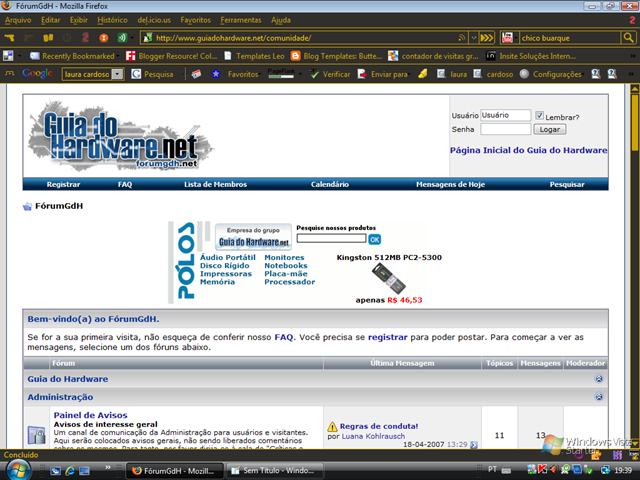Click the vertical scrollbar thumb

pyautogui.click(x=635, y=122)
